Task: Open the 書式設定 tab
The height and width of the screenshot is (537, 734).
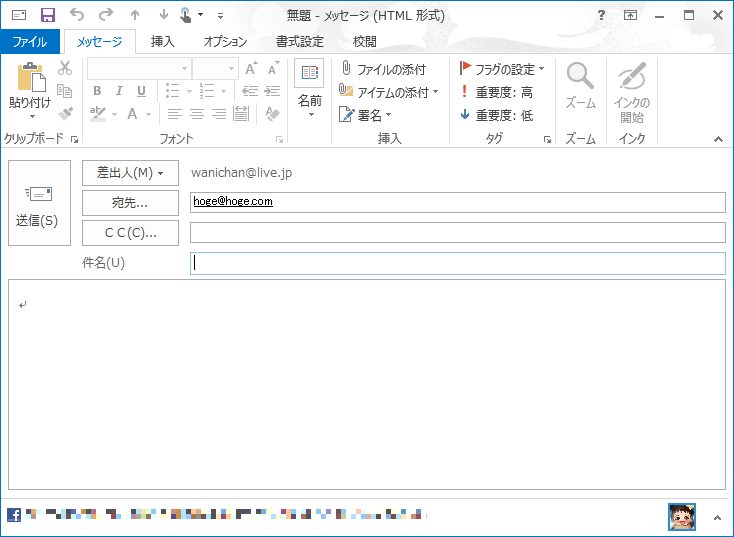Action: 300,42
